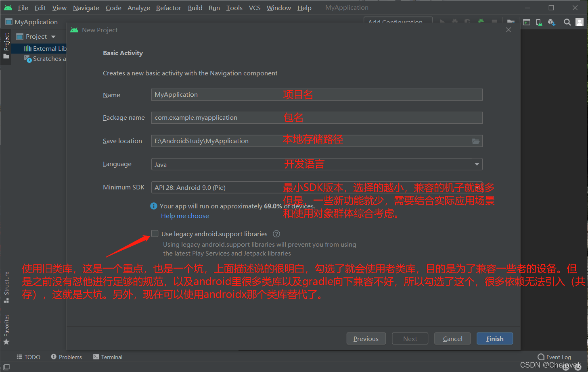The image size is (588, 372).
Task: Close the New Project dialog
Action: pos(508,30)
